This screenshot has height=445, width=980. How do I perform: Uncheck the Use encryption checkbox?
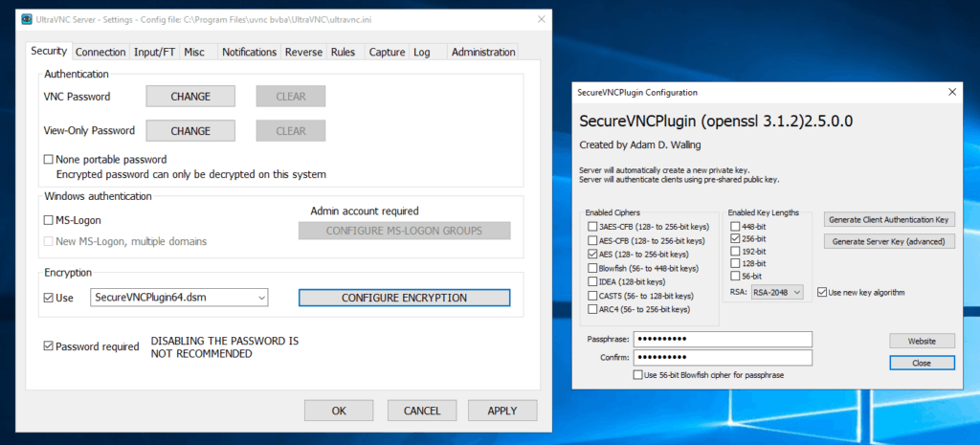(48, 299)
